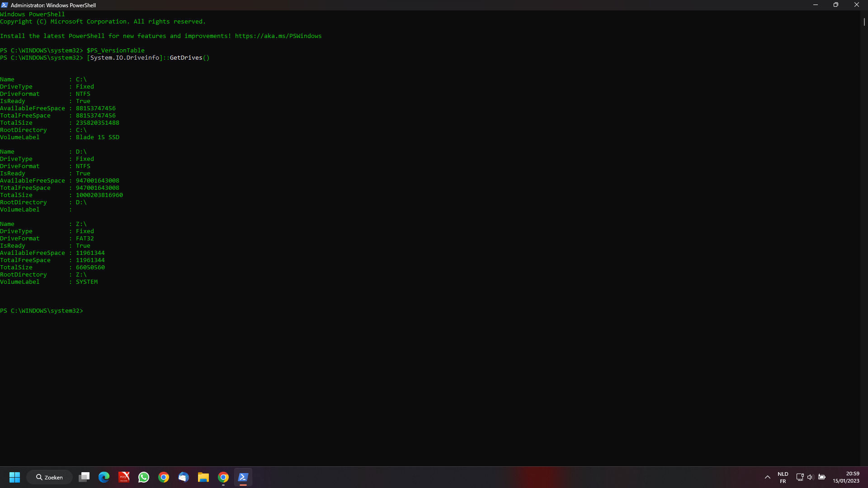Mute audio via the speaker tray icon
The image size is (868, 488).
[x=811, y=477]
